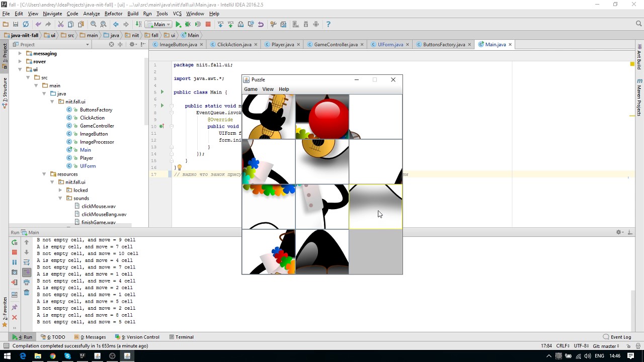
Task: Click the Print console output icon
Action: [x=27, y=283]
